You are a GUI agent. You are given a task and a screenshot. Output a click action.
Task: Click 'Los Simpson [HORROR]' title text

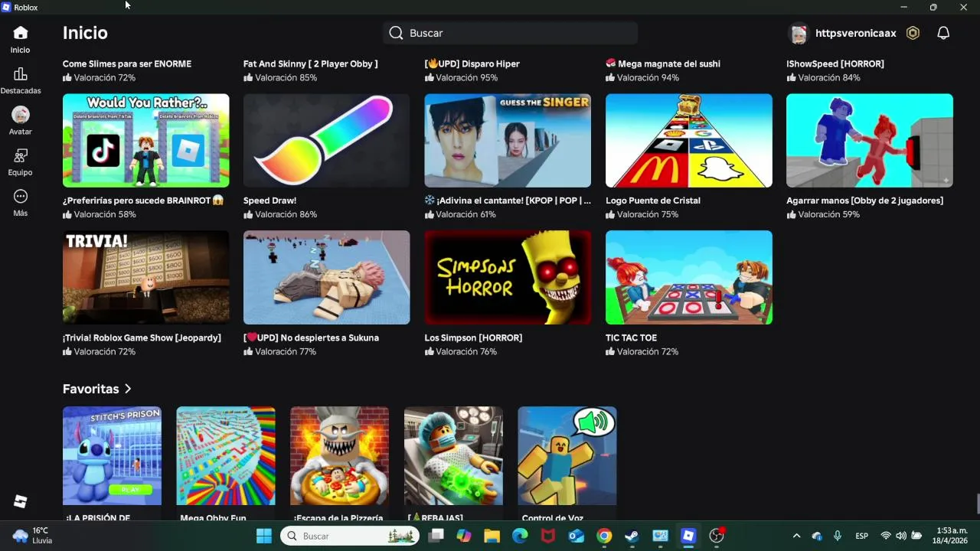click(473, 337)
